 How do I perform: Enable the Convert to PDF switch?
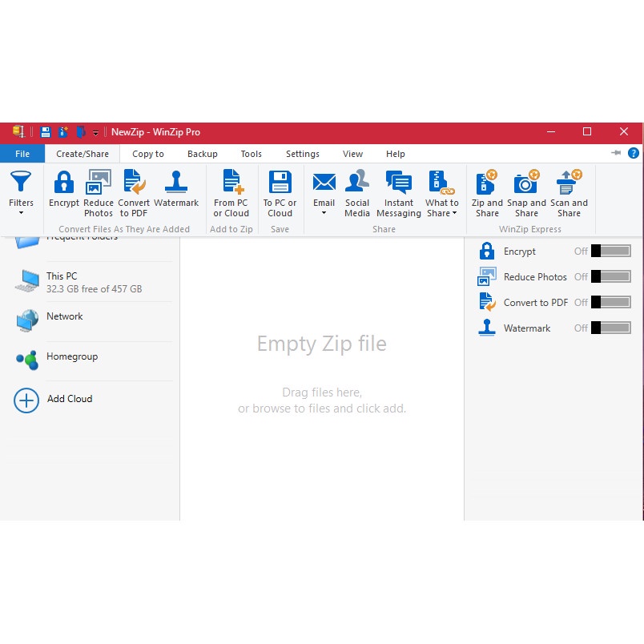(610, 302)
